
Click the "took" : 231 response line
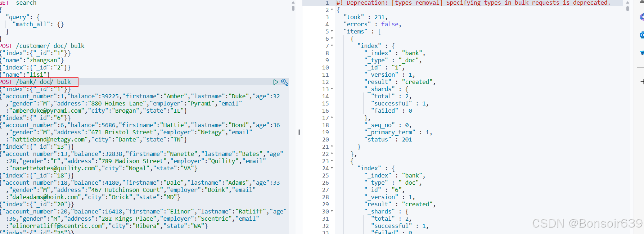pos(365,17)
